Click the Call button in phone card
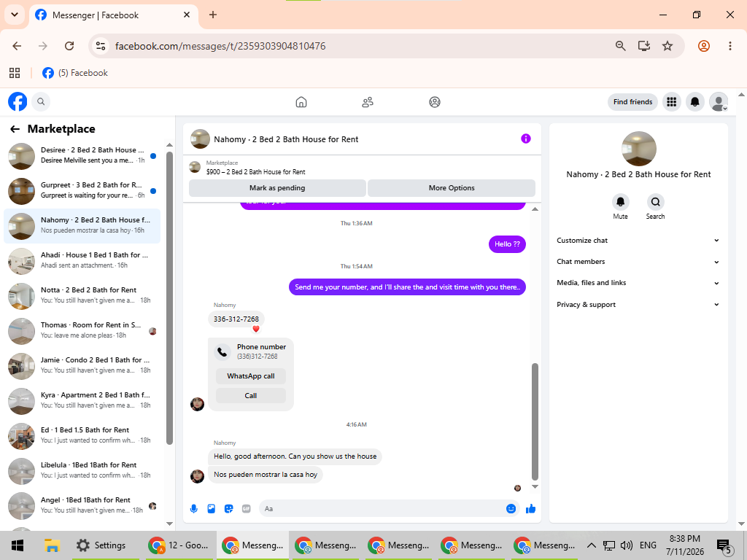747x560 pixels. pyautogui.click(x=251, y=396)
